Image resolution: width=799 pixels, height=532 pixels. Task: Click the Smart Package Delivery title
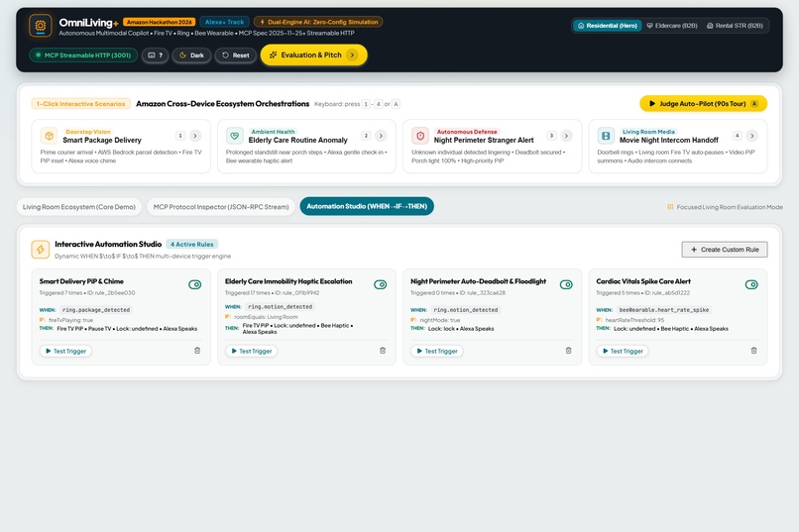102,140
